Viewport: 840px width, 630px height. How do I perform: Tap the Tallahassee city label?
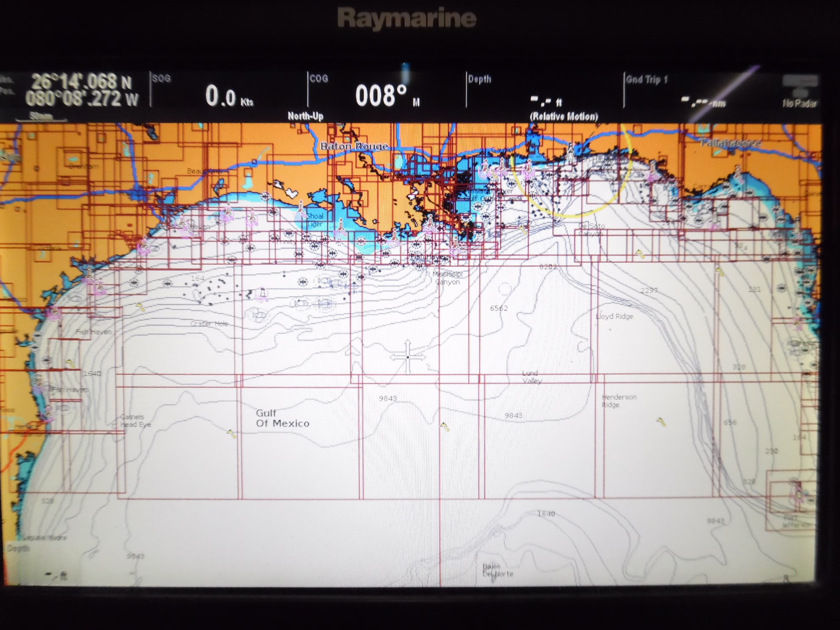coord(730,143)
